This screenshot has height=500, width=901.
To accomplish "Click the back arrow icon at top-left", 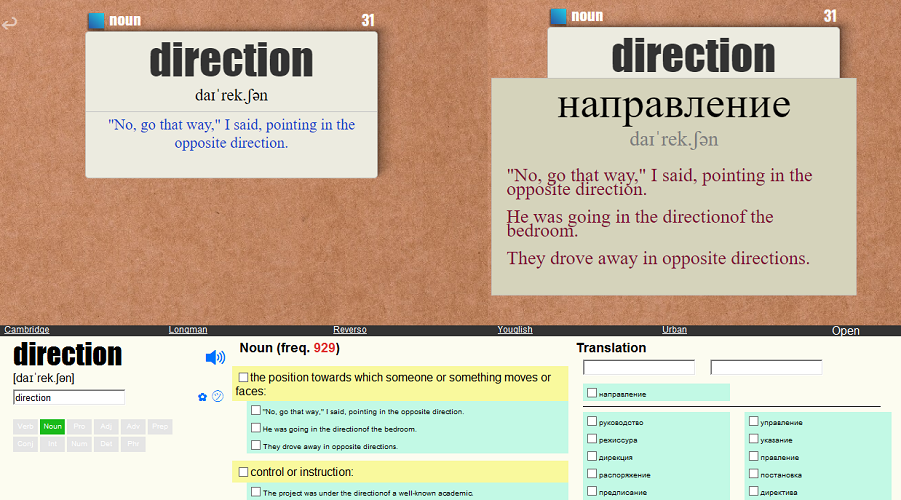I will 9,23.
